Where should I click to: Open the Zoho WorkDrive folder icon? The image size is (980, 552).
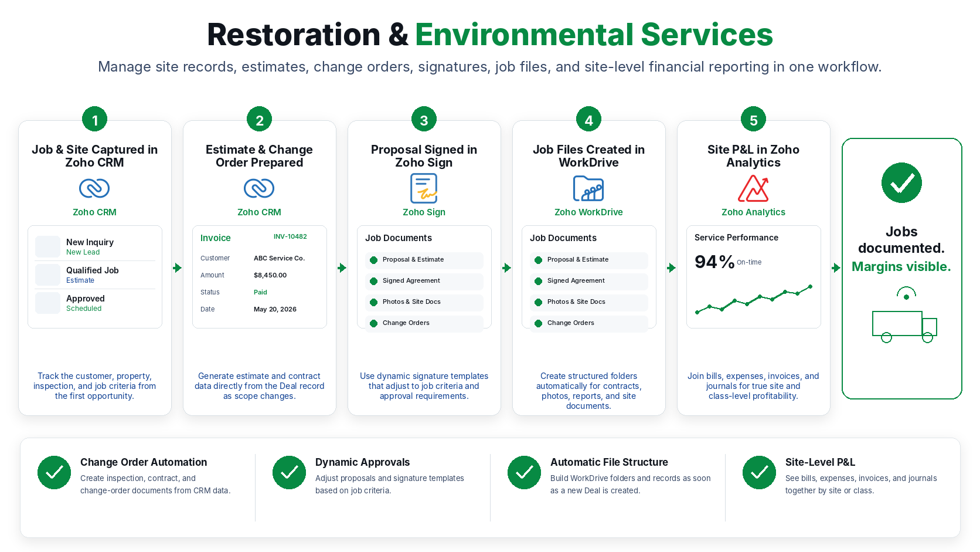click(x=588, y=188)
